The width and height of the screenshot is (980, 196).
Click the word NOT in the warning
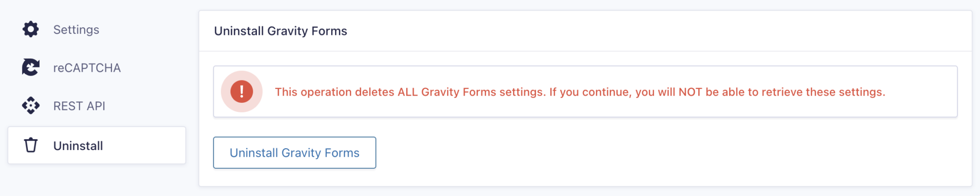pyautogui.click(x=690, y=92)
